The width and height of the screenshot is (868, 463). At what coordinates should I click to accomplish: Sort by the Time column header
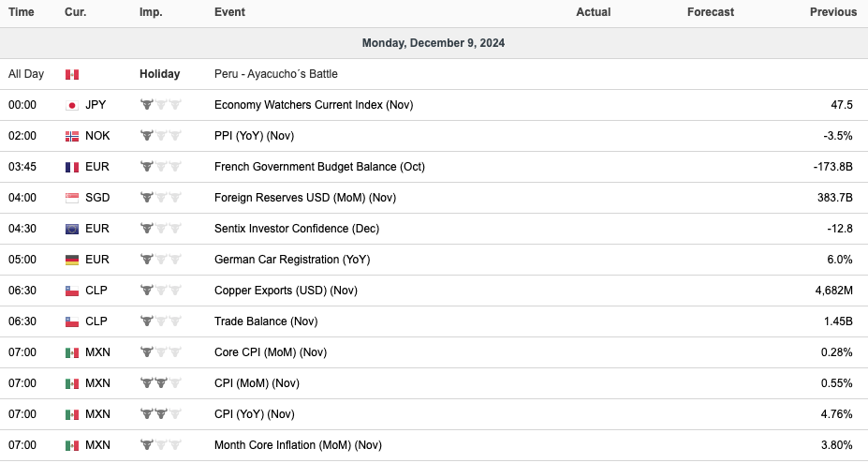click(22, 12)
